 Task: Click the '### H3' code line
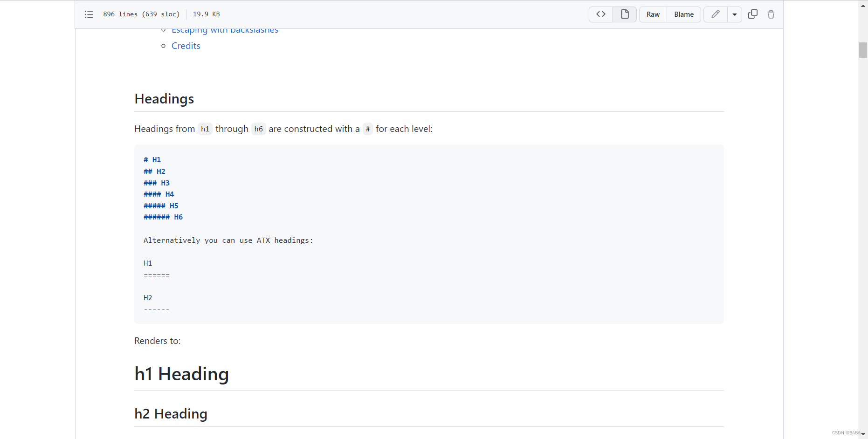[x=157, y=183]
